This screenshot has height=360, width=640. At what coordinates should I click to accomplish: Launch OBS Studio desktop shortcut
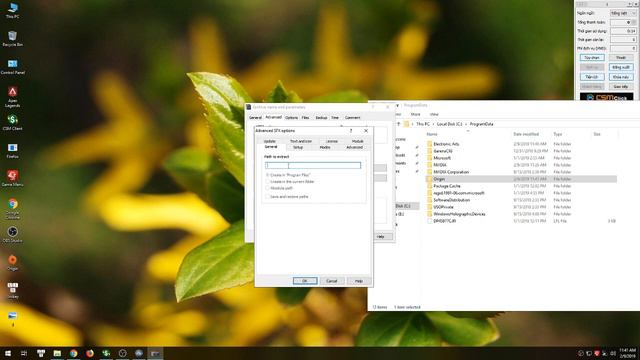click(x=13, y=235)
